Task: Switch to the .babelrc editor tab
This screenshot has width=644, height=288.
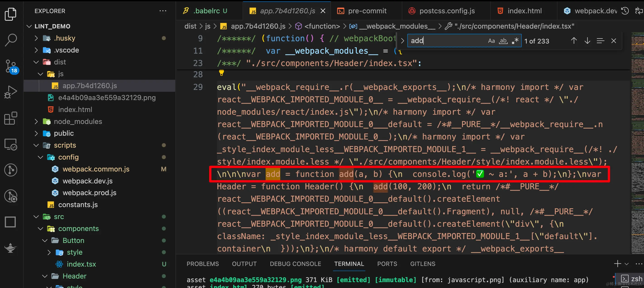Action: click(209, 11)
